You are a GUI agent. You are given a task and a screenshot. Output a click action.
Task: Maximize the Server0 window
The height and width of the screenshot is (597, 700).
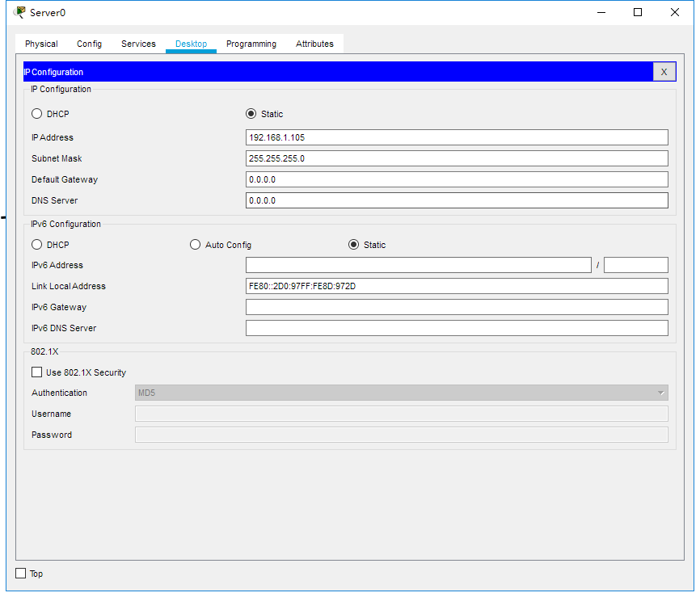pyautogui.click(x=638, y=12)
